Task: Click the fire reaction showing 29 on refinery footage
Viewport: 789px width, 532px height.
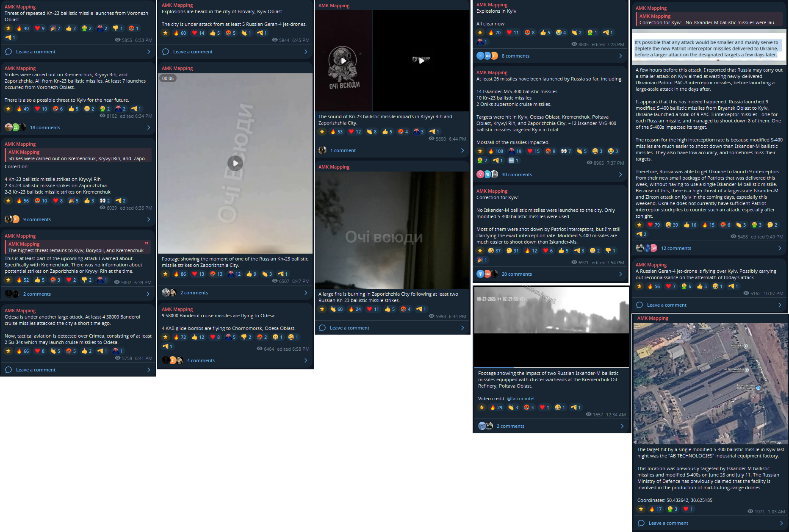Action: [496, 407]
